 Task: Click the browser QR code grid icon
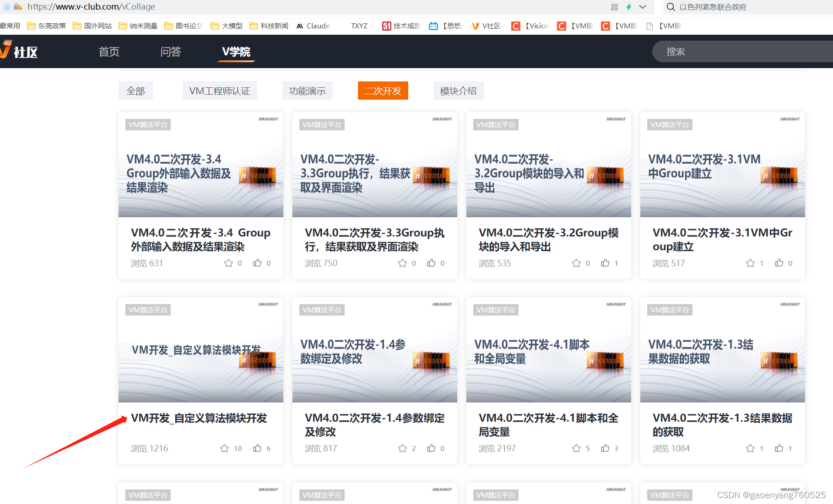pos(614,7)
